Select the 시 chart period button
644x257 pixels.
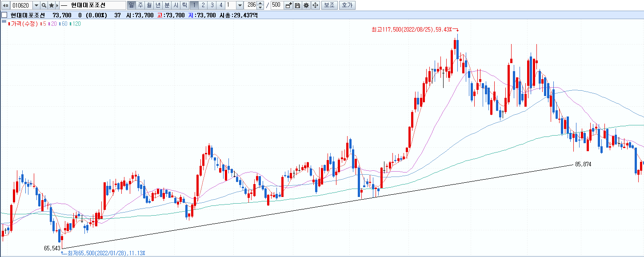(176, 5)
